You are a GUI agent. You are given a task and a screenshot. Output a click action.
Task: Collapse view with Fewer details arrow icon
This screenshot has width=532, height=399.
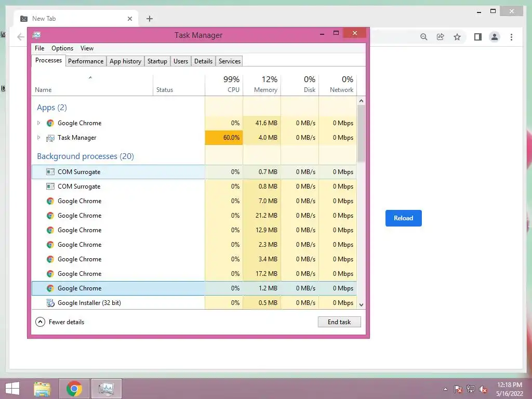pyautogui.click(x=40, y=322)
